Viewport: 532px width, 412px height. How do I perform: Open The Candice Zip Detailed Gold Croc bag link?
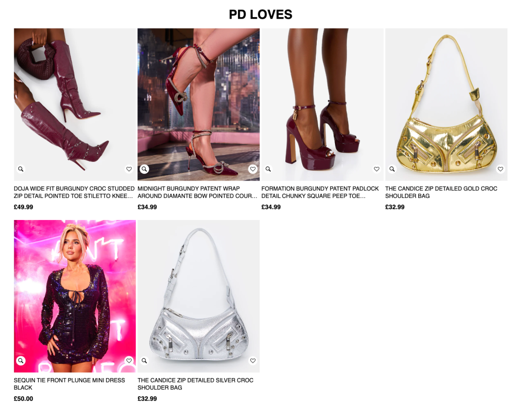tap(441, 192)
